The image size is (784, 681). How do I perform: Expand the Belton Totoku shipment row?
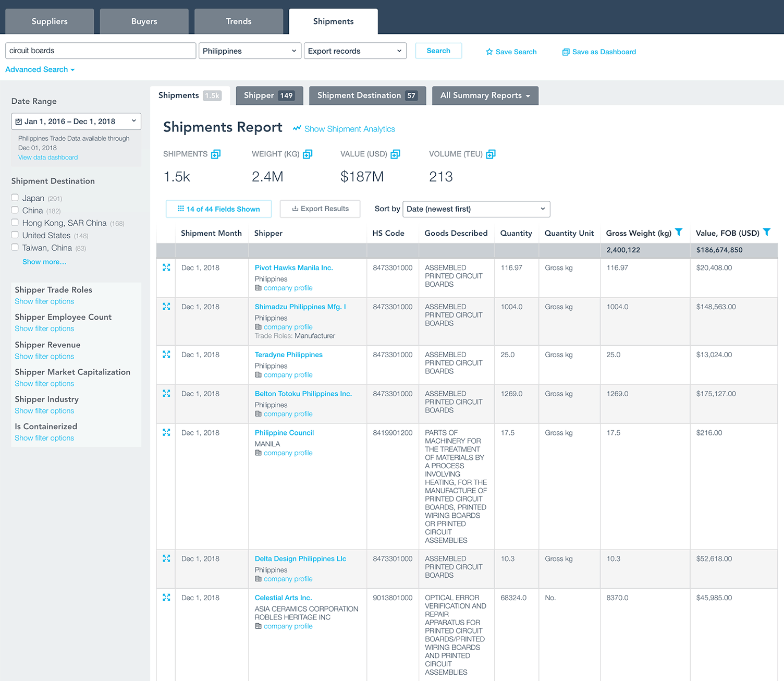(x=166, y=394)
